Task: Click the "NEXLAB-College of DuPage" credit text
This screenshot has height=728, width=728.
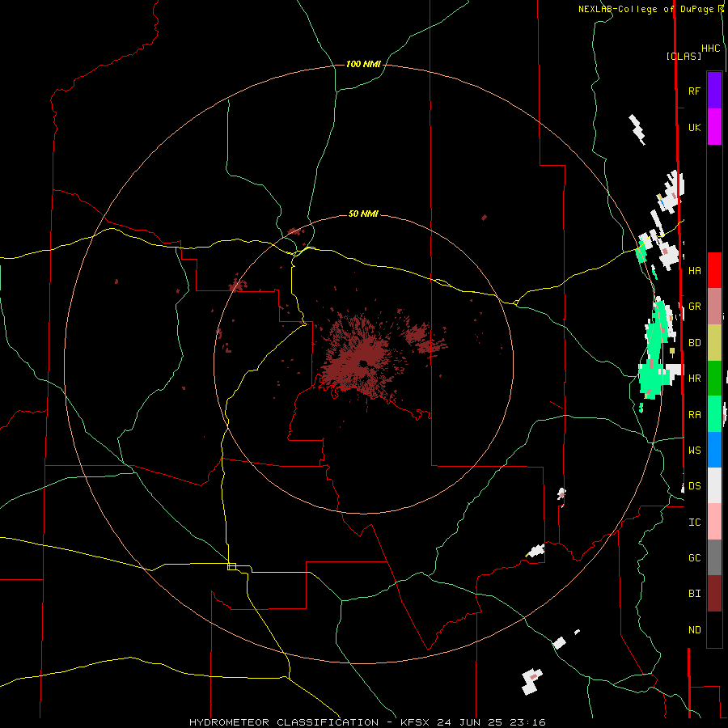Action: coord(647,9)
